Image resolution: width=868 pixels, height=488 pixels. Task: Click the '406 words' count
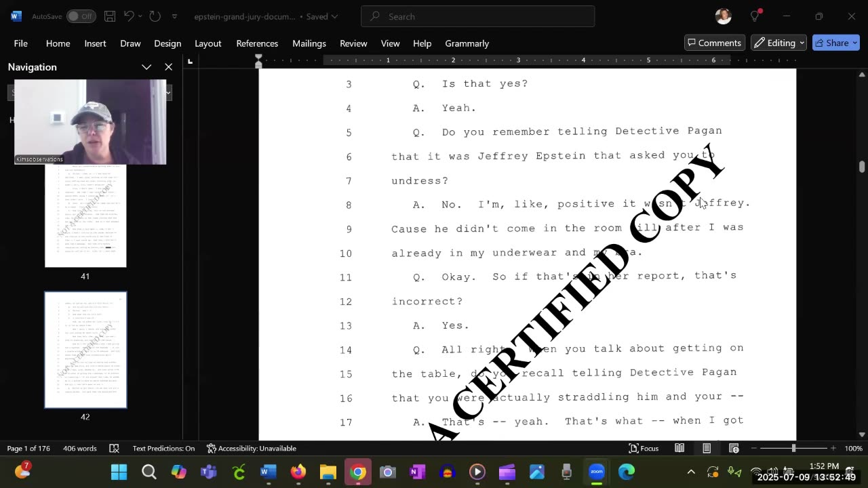point(80,448)
